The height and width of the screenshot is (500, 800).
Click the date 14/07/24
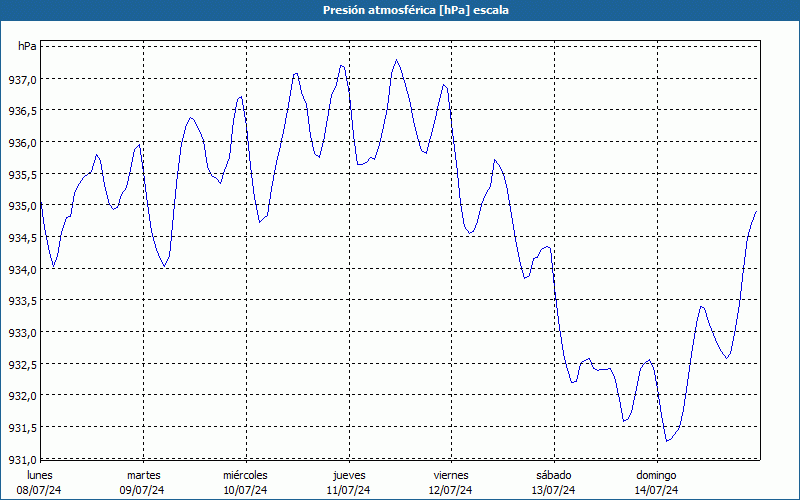coord(656,490)
